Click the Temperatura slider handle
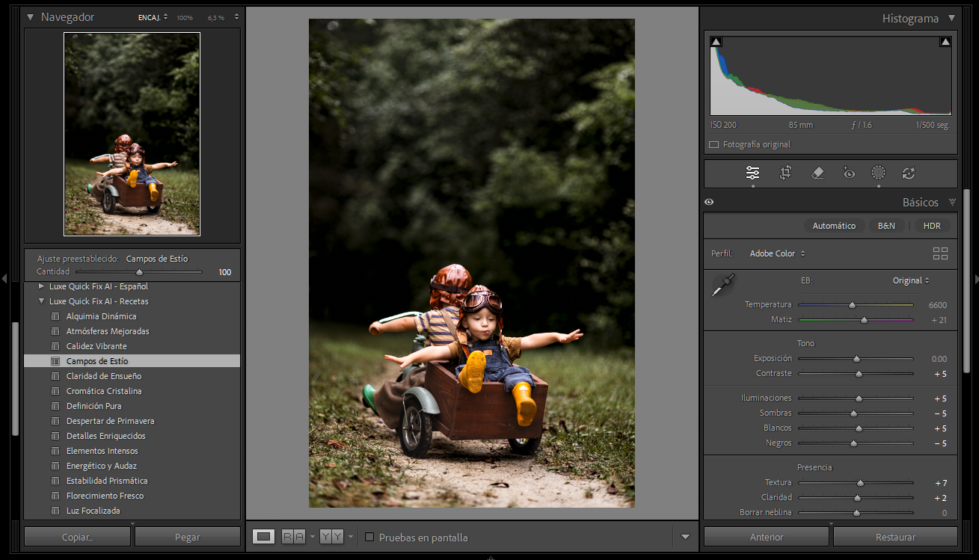The height and width of the screenshot is (560, 979). point(852,305)
